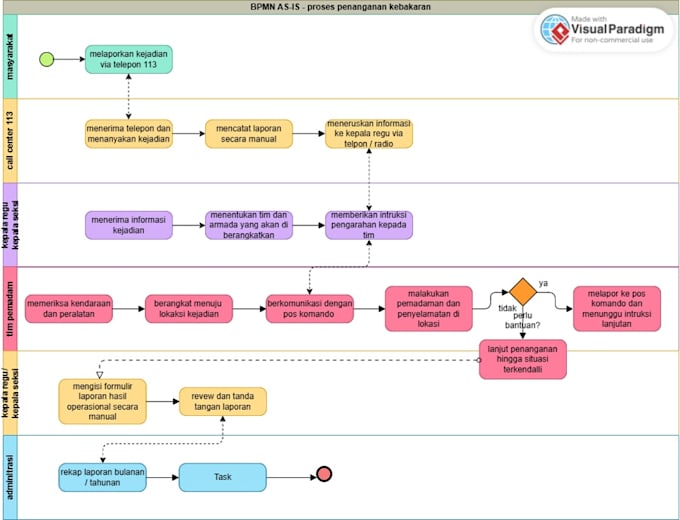The image size is (680, 520).
Task: Click the 'adminitrasi' lane header
Action: click(x=10, y=477)
